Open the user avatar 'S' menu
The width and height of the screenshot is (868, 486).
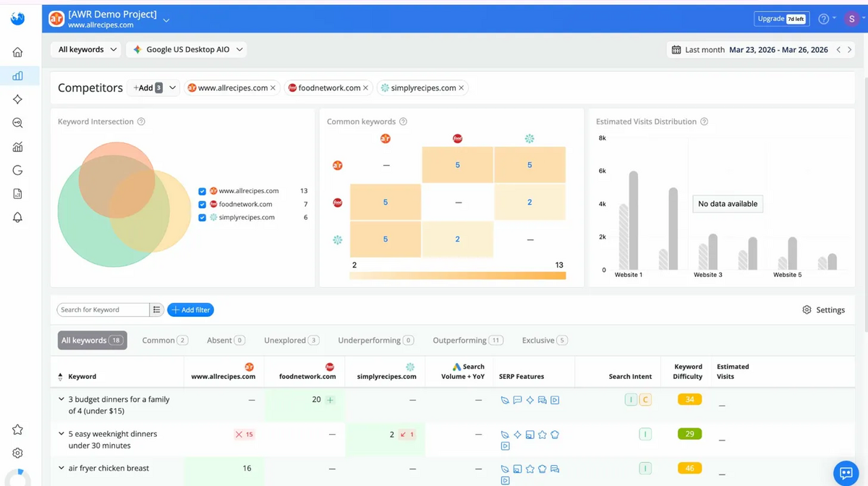(x=851, y=19)
